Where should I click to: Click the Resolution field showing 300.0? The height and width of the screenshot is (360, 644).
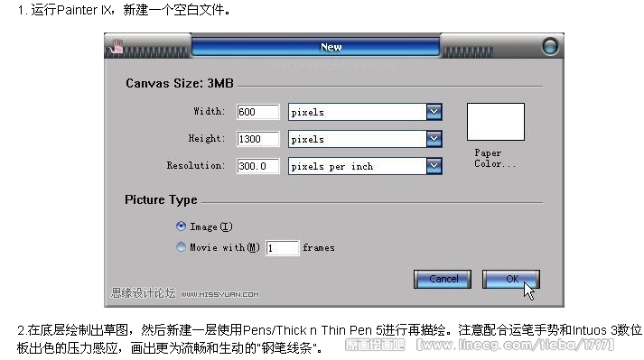point(258,166)
